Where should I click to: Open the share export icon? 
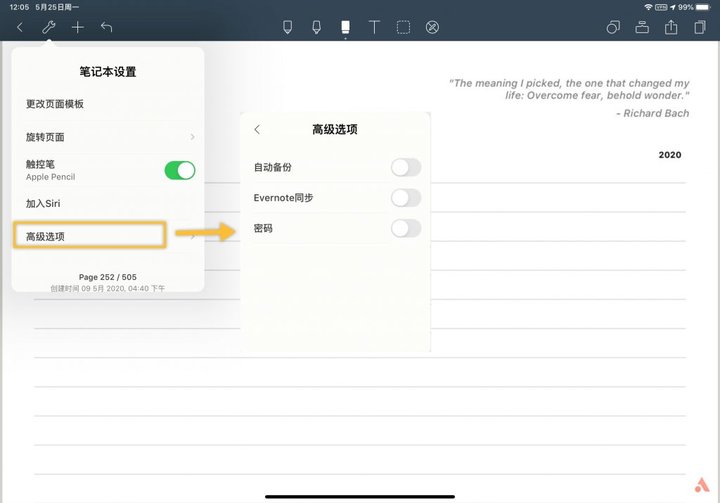click(671, 27)
